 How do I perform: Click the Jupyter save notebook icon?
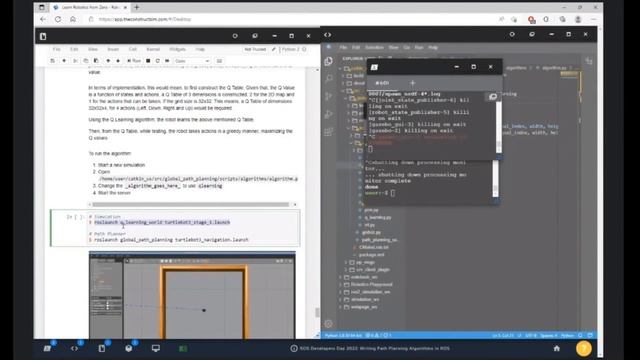53,61
